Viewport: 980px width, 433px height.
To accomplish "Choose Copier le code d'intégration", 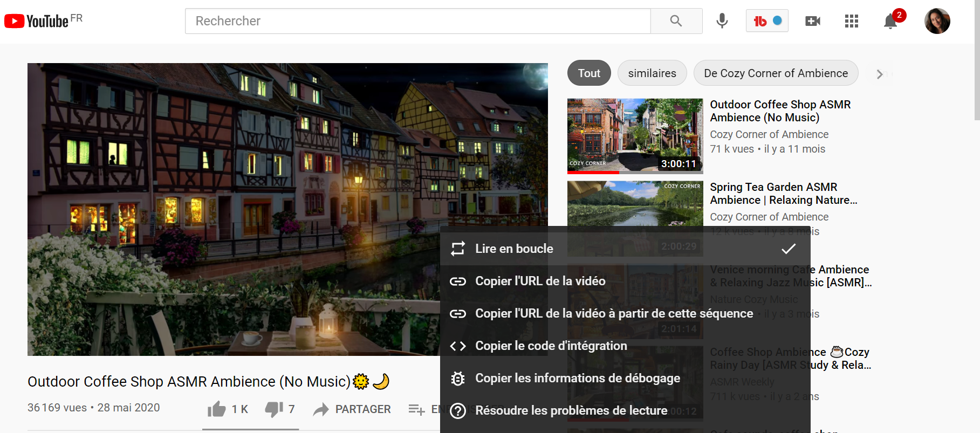I will tap(625, 346).
